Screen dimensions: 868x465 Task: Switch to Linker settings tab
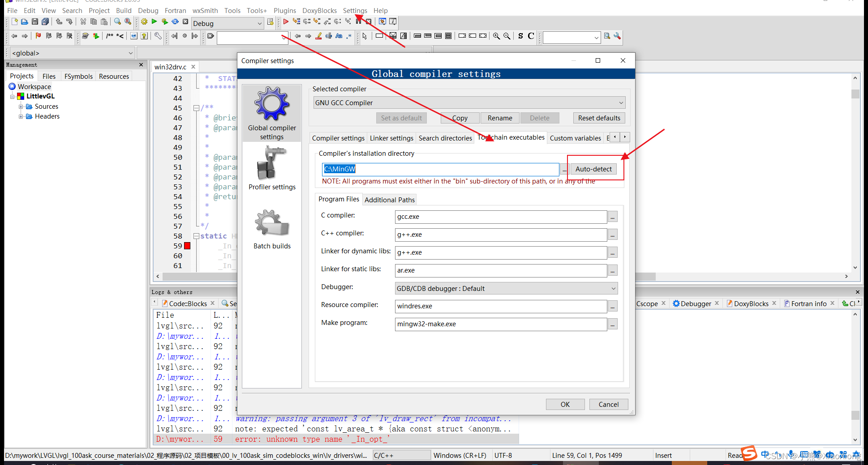point(391,138)
